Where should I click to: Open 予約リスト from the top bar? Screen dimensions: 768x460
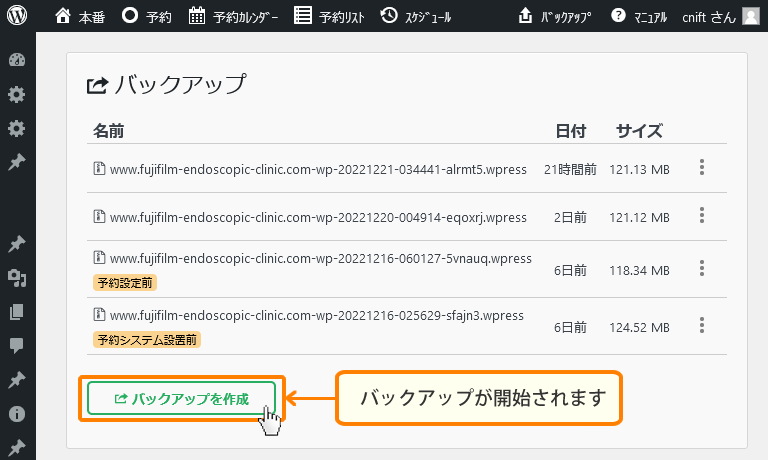point(329,16)
